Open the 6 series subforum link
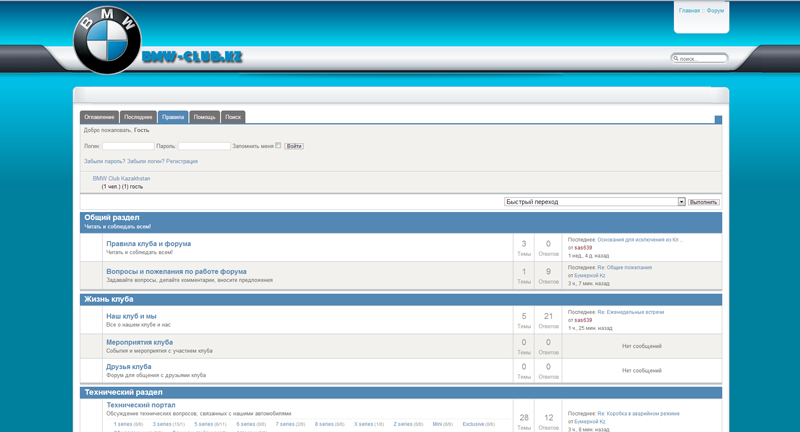Image resolution: width=800 pixels, height=432 pixels. [245, 424]
